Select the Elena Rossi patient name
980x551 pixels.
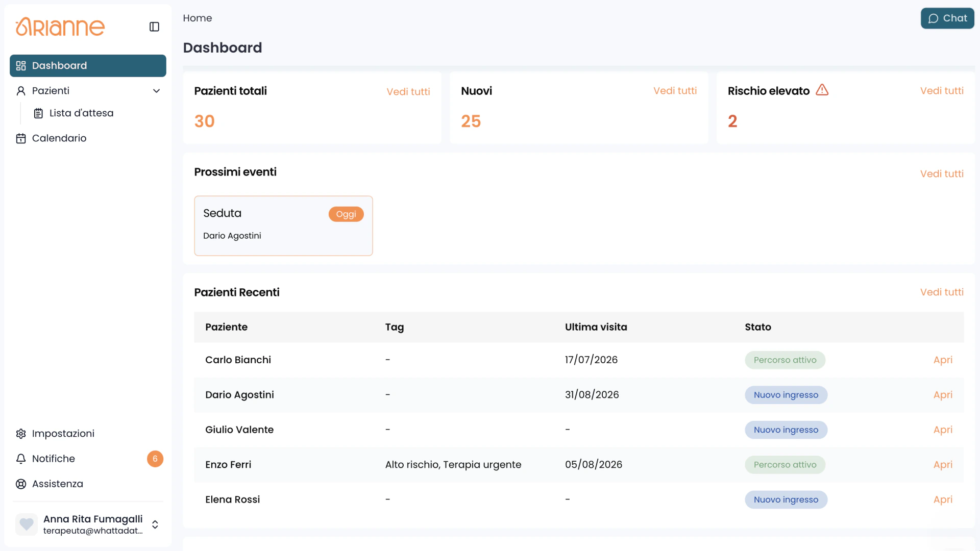[x=232, y=500]
